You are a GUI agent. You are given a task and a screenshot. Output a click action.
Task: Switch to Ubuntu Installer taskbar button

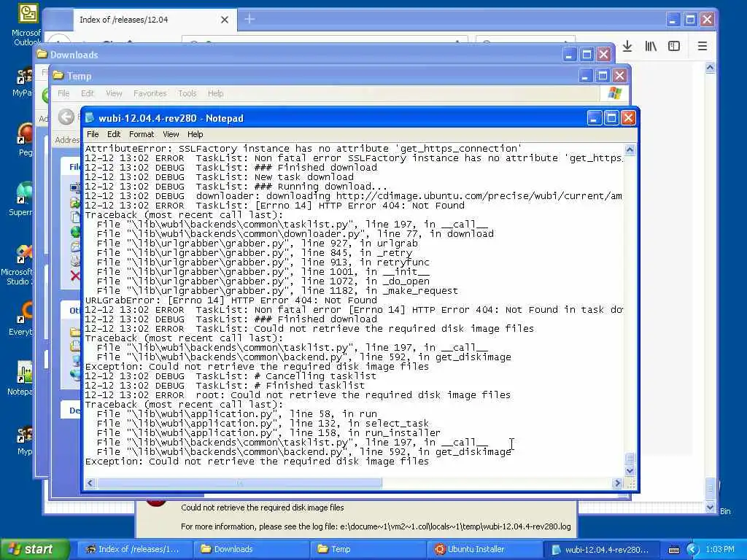[x=484, y=549]
